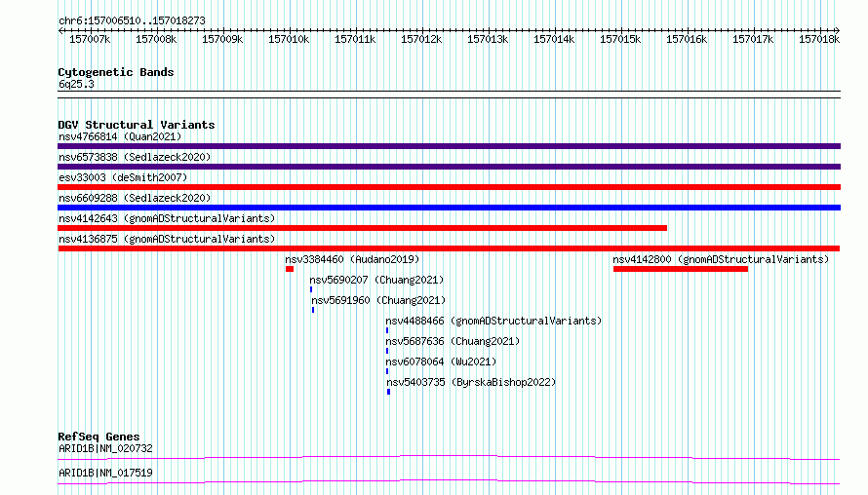Click the red bar under nsv4142643
Screen dimensions: 868x495
pyautogui.click(x=362, y=228)
